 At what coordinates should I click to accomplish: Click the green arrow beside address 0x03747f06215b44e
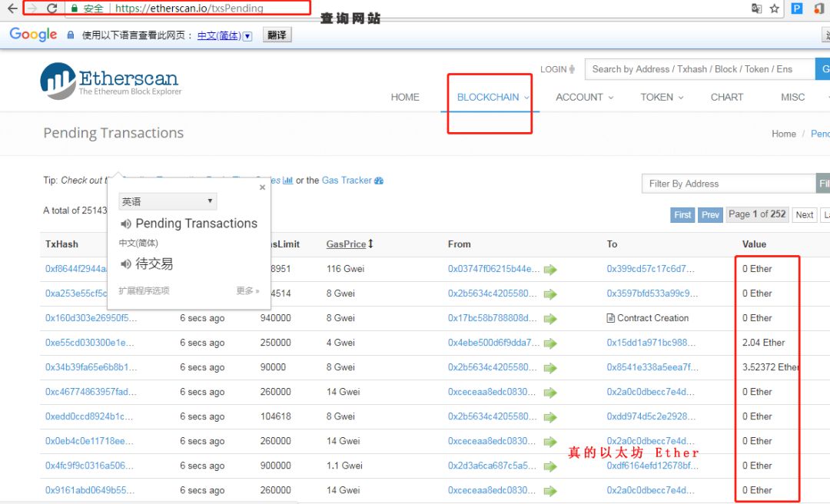coord(550,269)
